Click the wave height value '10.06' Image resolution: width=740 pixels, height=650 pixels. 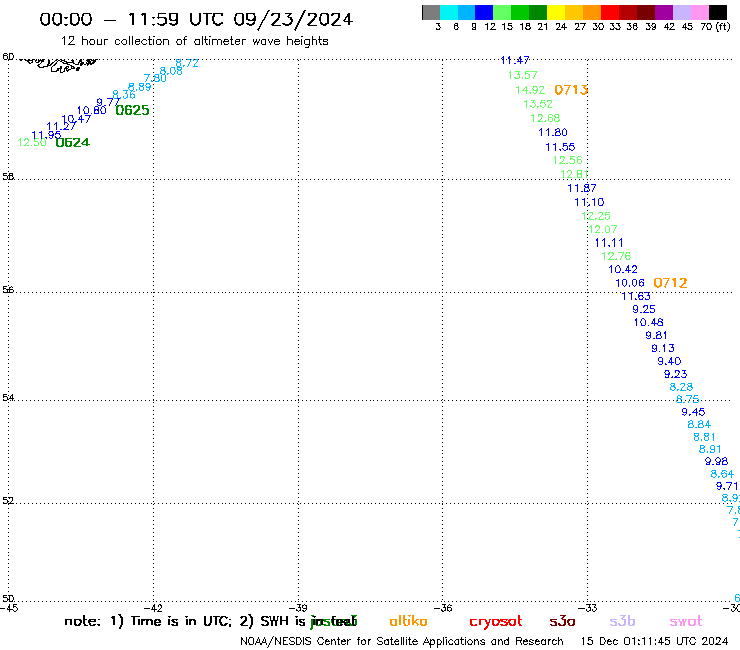(630, 283)
